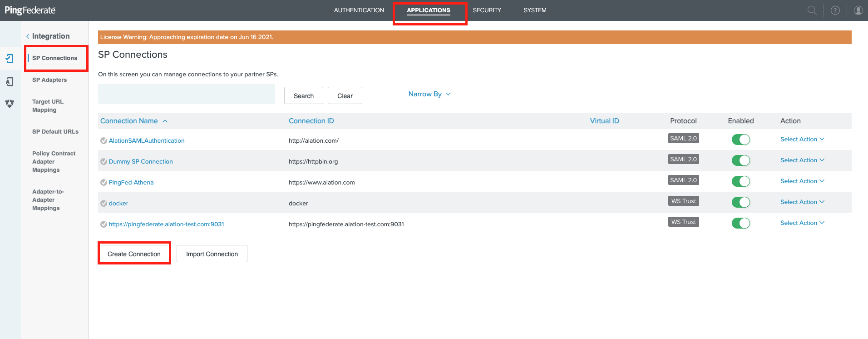Click the Create Connection button
868x339 pixels.
[134, 254]
